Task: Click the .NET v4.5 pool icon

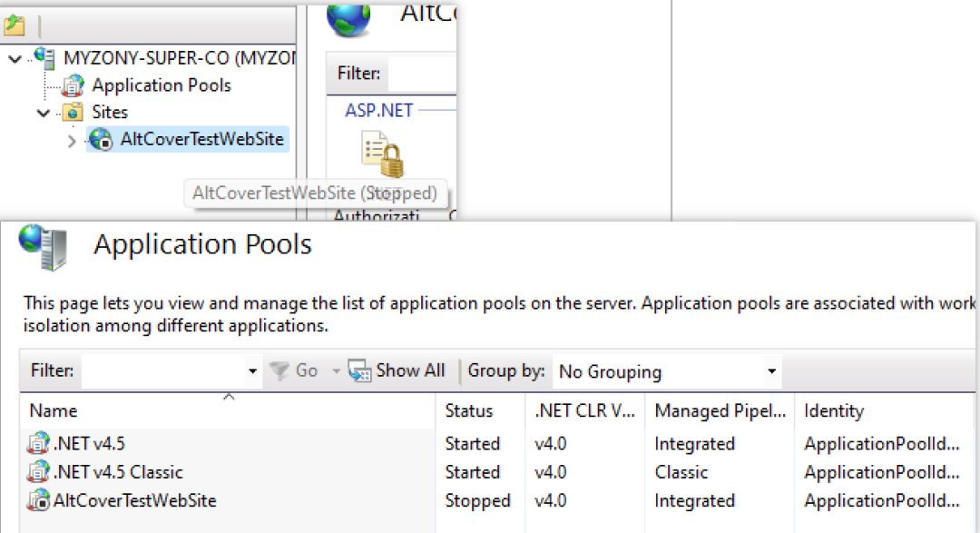Action: [39, 444]
